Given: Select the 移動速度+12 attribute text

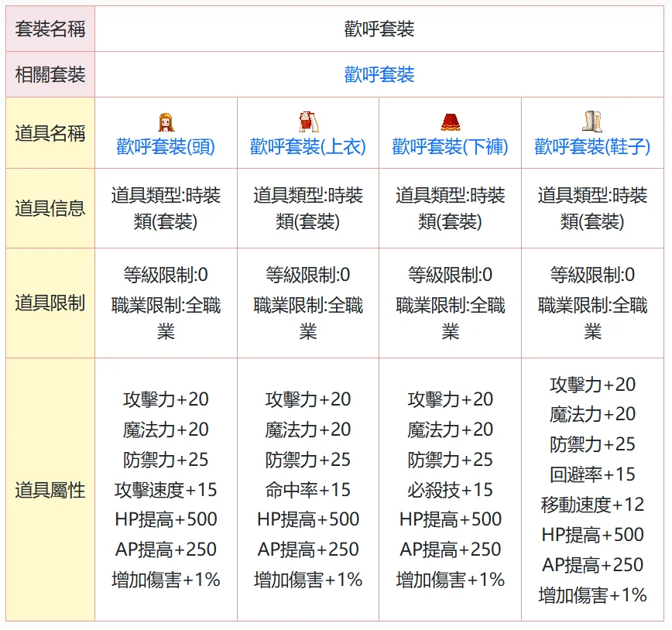Looking at the screenshot, I should (x=592, y=505).
